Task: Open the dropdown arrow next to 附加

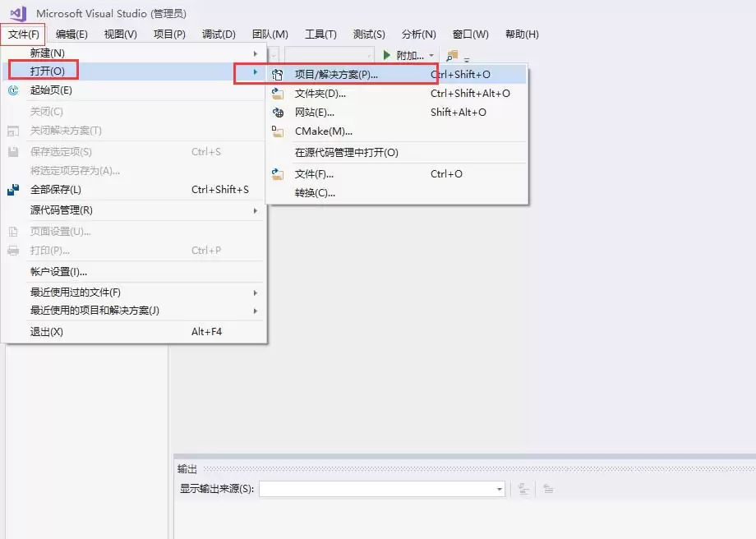Action: (431, 55)
